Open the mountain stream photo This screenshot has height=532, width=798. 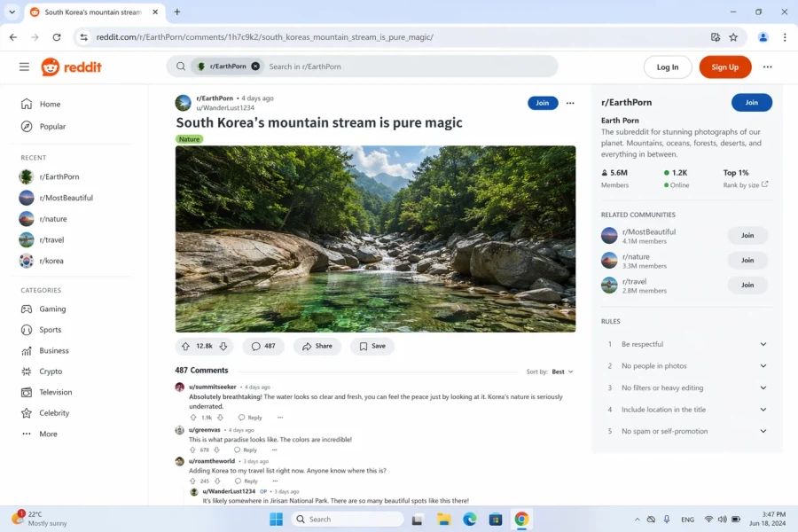tap(375, 239)
